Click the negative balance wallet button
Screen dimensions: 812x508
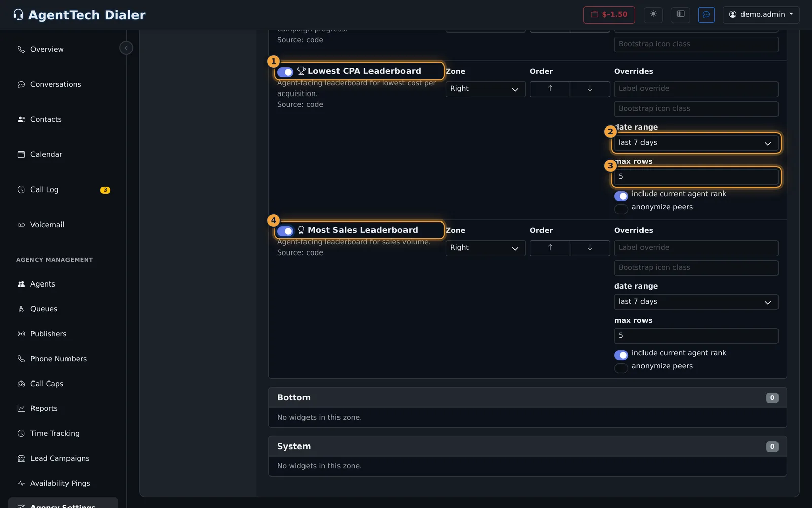pos(610,15)
